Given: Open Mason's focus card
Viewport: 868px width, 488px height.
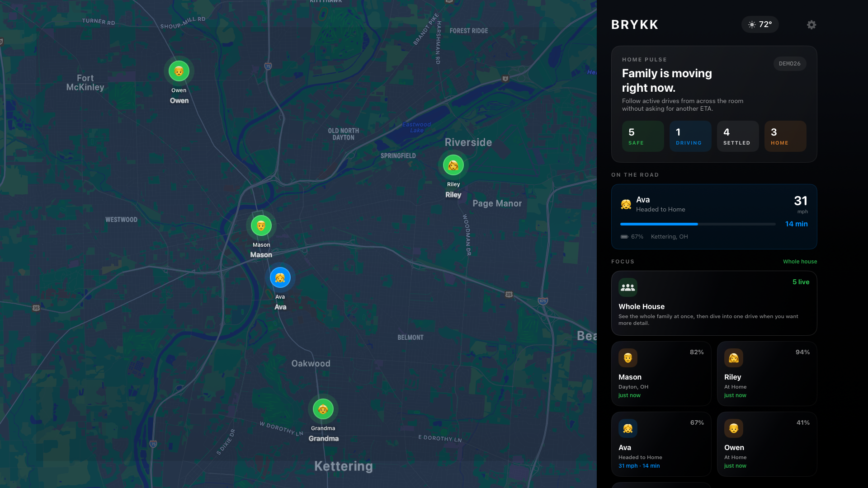Looking at the screenshot, I should point(661,373).
